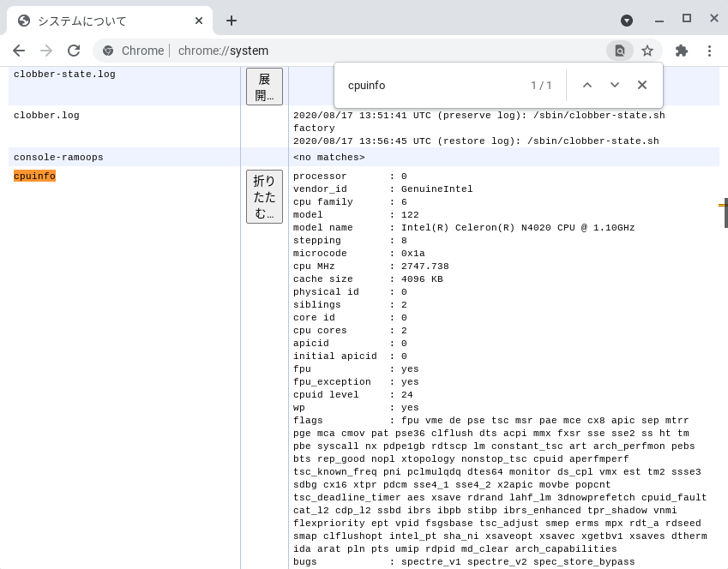
Task: Click the browser back arrow
Action: coord(19,51)
